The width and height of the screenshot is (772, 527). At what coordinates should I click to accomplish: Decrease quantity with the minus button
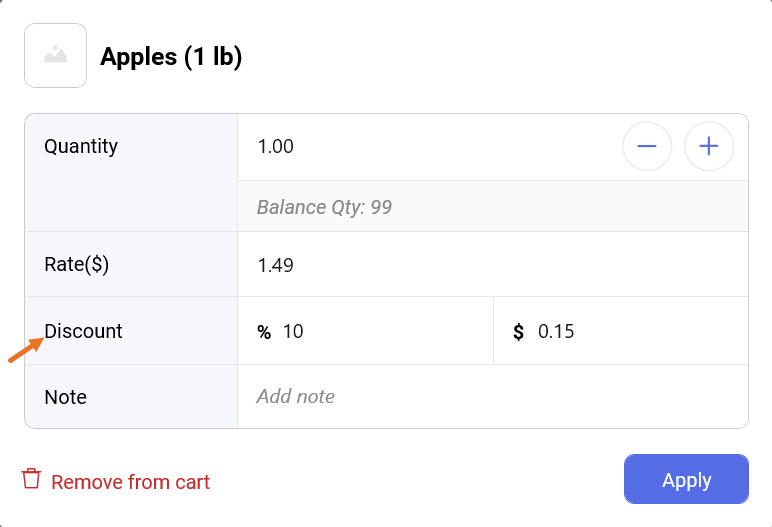[647, 147]
